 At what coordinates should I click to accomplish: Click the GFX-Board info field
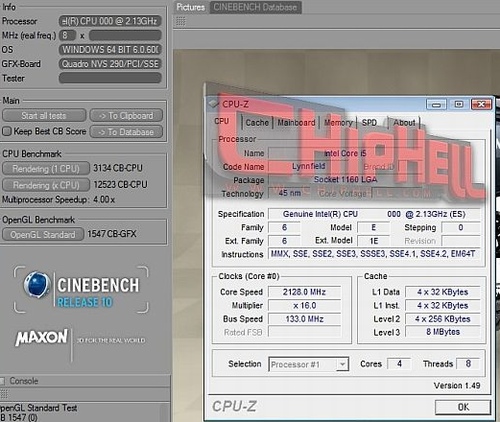110,64
